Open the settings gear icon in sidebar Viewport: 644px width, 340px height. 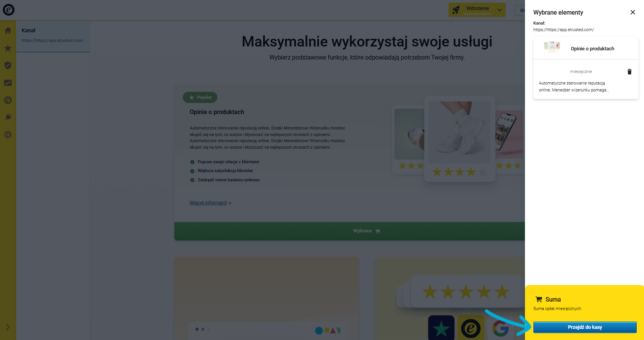[x=8, y=135]
